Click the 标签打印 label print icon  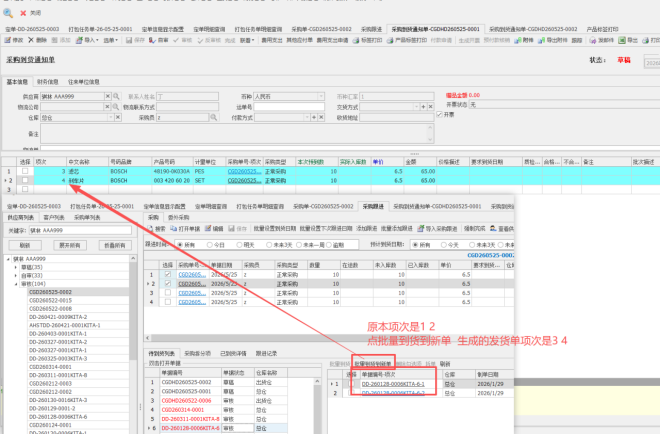click(356, 40)
